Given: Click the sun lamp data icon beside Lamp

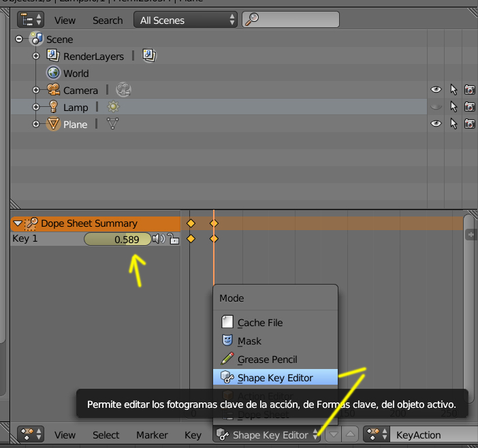Looking at the screenshot, I should pos(114,107).
